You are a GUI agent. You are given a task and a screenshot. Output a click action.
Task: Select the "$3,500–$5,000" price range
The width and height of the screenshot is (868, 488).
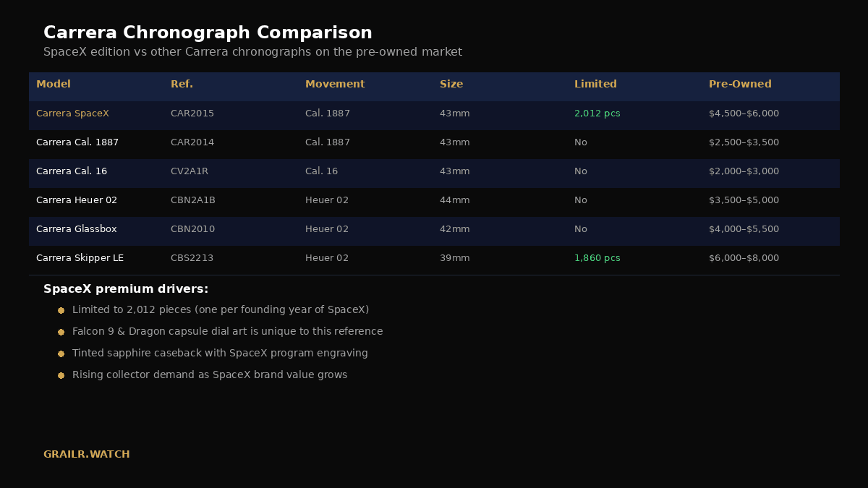(744, 200)
